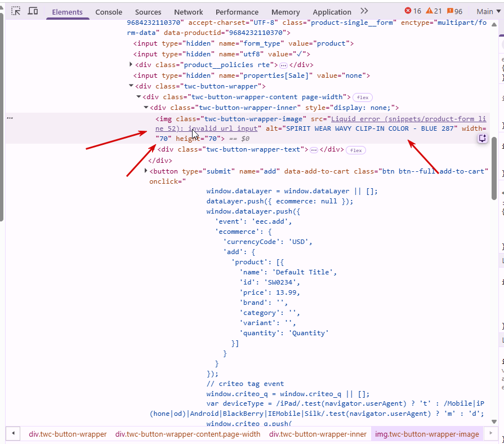Select the properties[Sale] hidden input line

pyautogui.click(x=252, y=76)
